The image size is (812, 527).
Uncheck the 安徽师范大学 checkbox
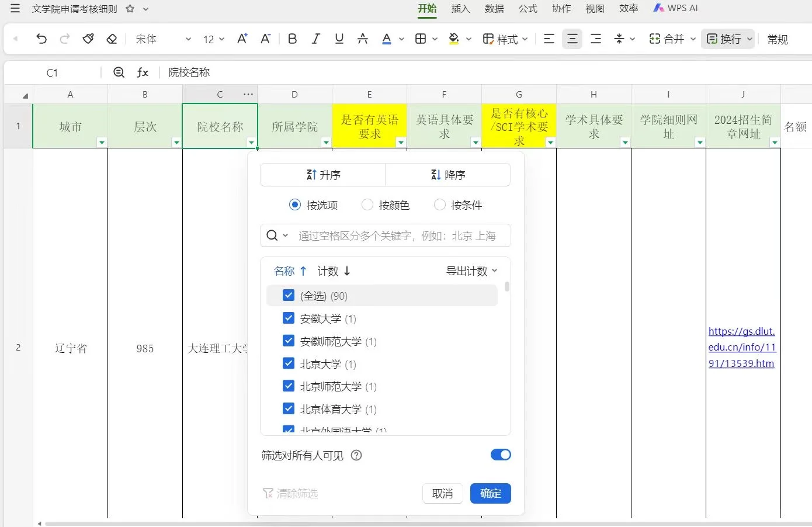click(288, 341)
